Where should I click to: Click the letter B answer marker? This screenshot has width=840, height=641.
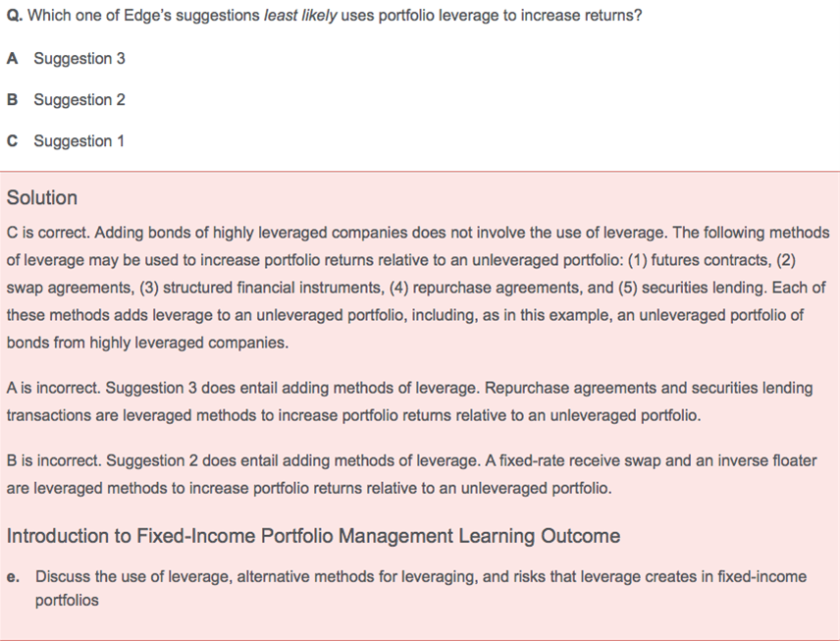13,100
